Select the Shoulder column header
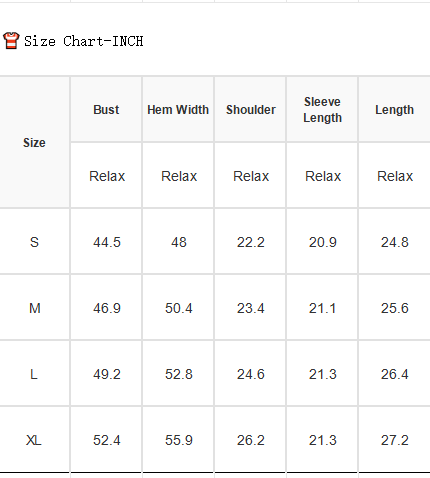This screenshot has width=430, height=478. pos(251,110)
